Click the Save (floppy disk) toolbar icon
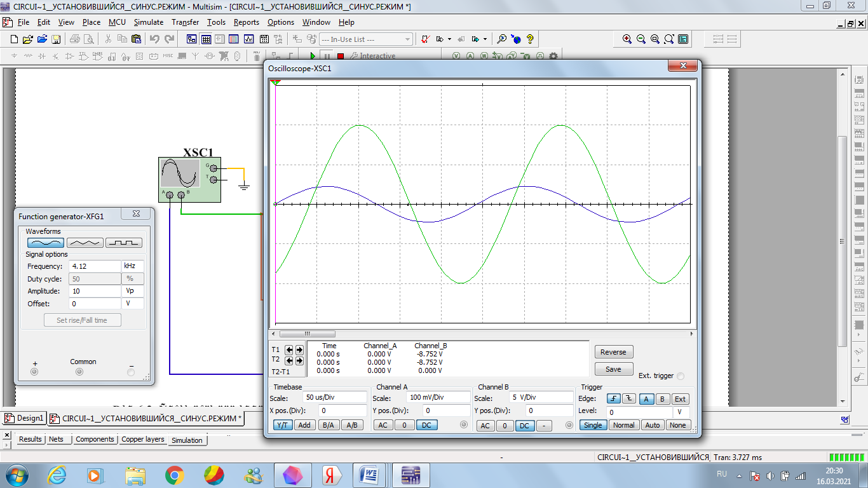Screen dimensions: 868x488 [56, 39]
